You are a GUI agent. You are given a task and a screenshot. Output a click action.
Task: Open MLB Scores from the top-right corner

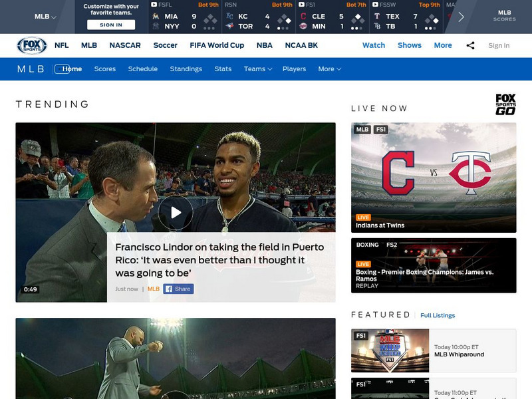[x=503, y=17]
